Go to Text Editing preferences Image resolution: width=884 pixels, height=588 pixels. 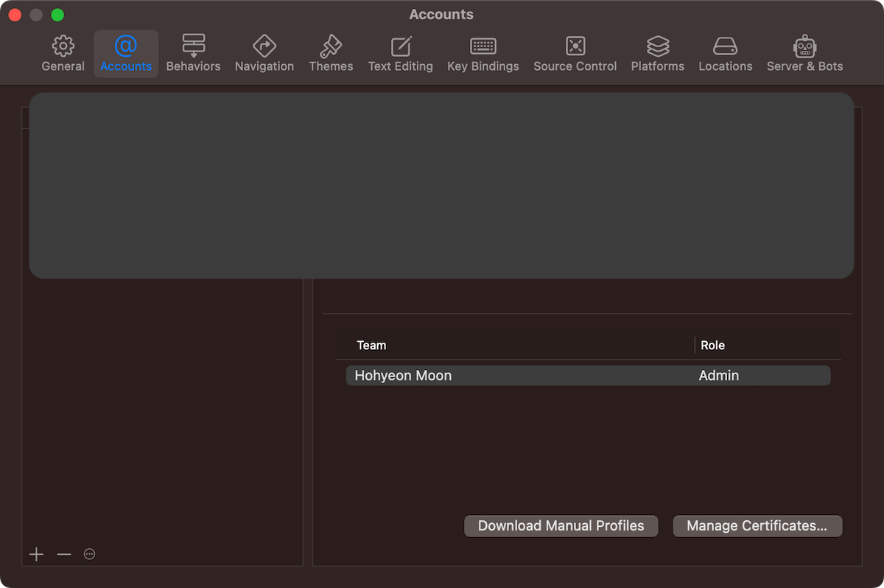coord(400,54)
